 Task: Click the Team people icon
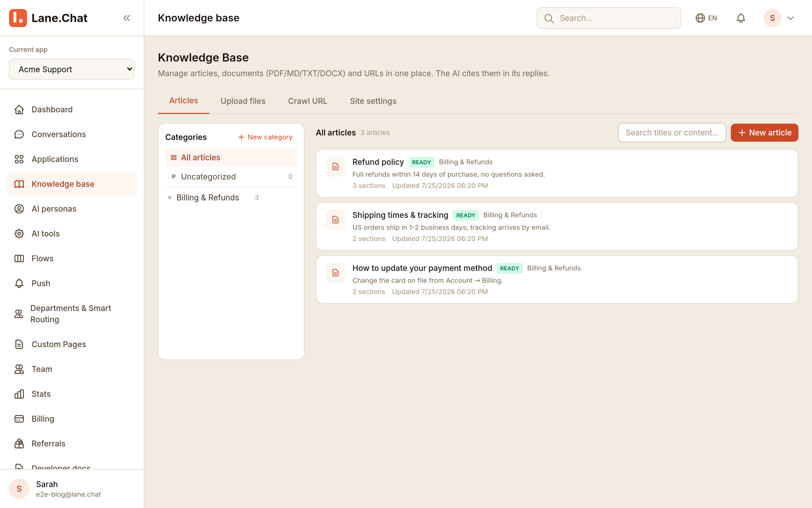(19, 369)
